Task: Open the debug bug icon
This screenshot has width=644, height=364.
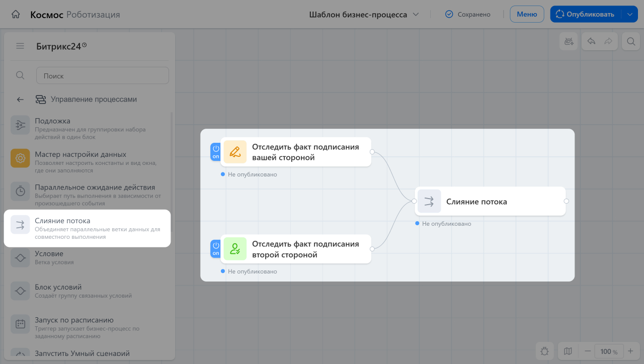Action: pos(544,351)
